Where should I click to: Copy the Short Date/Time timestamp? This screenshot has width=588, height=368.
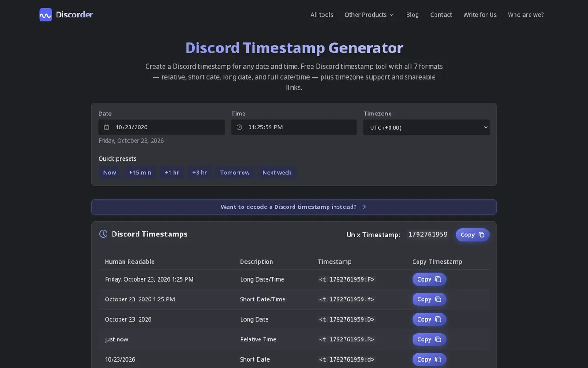point(429,299)
